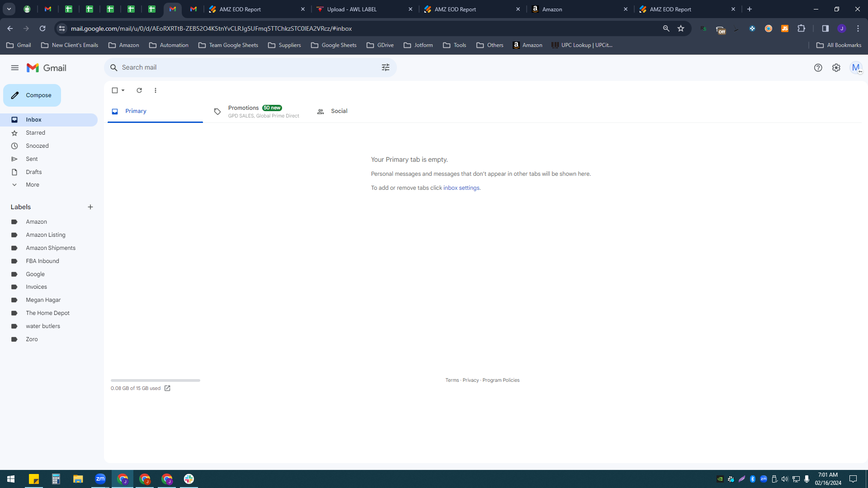The height and width of the screenshot is (488, 868).
Task: View site information icon in address bar
Action: 62,28
